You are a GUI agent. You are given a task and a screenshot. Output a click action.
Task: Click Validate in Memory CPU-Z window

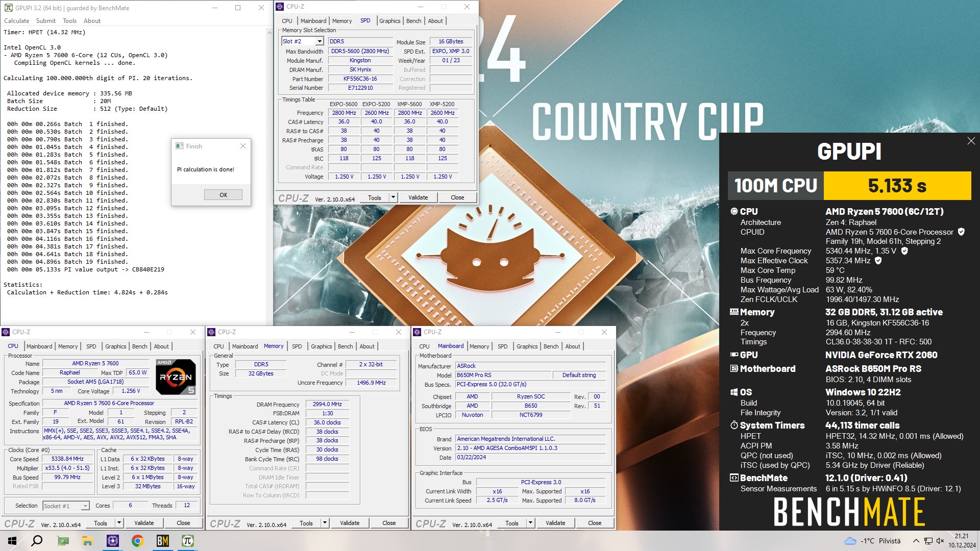click(350, 523)
